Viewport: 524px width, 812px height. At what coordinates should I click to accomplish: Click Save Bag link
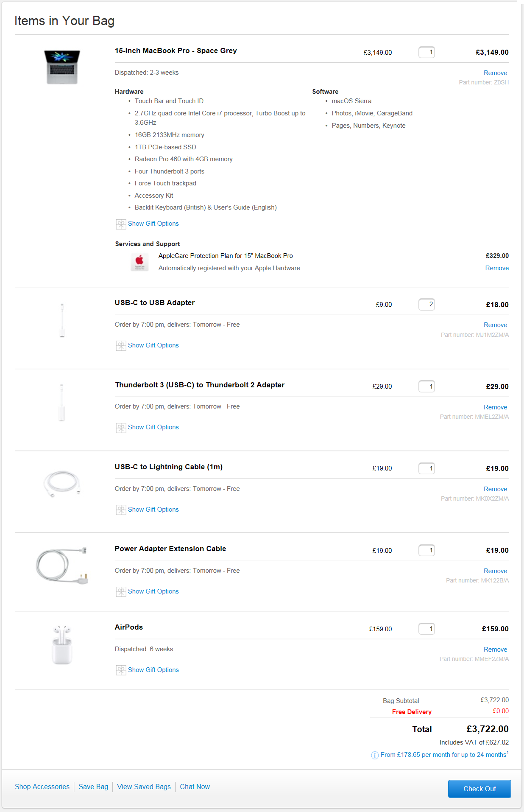click(x=93, y=787)
